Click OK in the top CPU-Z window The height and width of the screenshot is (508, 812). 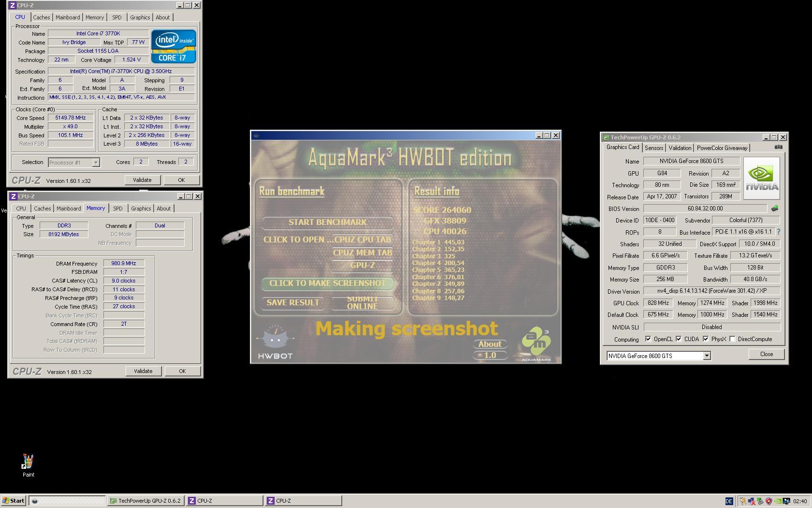181,180
